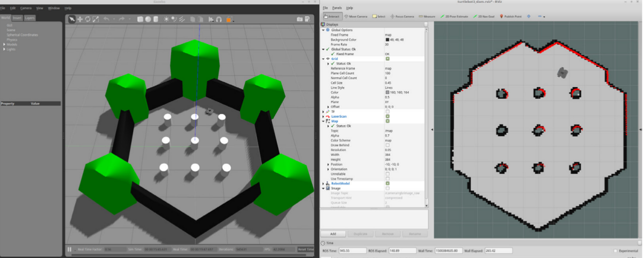Toggle the LaserScan display checkbox

tap(387, 116)
